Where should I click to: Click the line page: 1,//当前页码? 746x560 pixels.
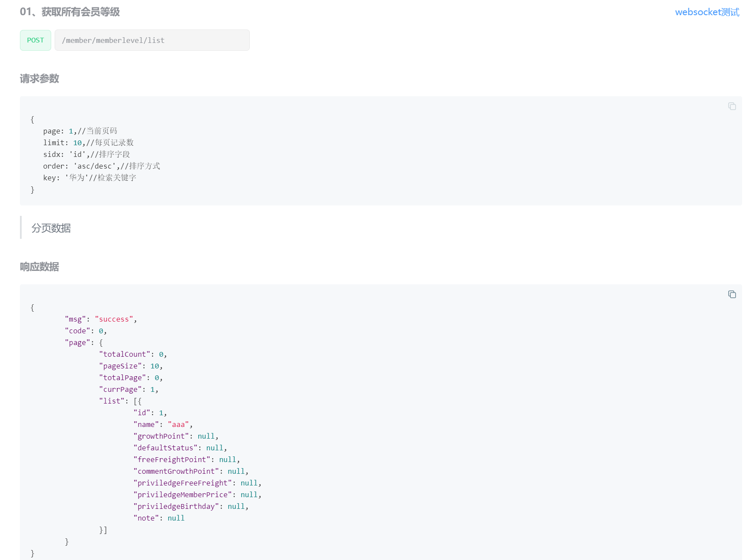point(80,131)
